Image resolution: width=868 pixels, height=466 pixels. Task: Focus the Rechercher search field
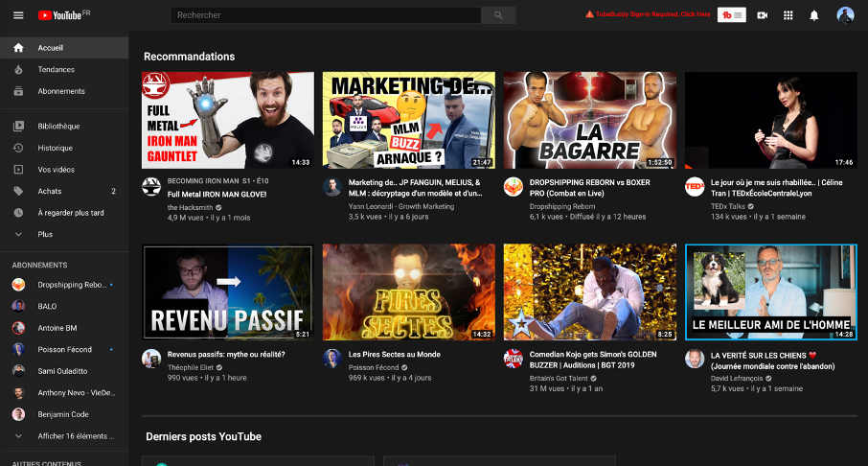click(x=326, y=15)
